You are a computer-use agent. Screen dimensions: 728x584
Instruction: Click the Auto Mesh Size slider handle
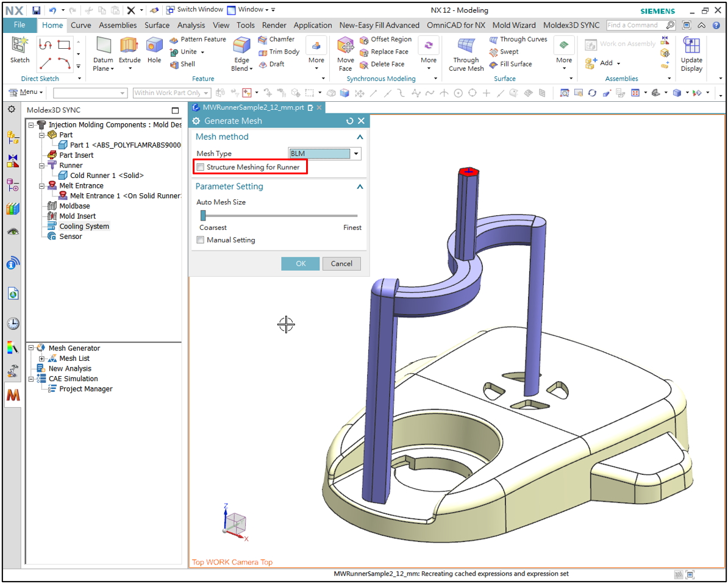(203, 215)
